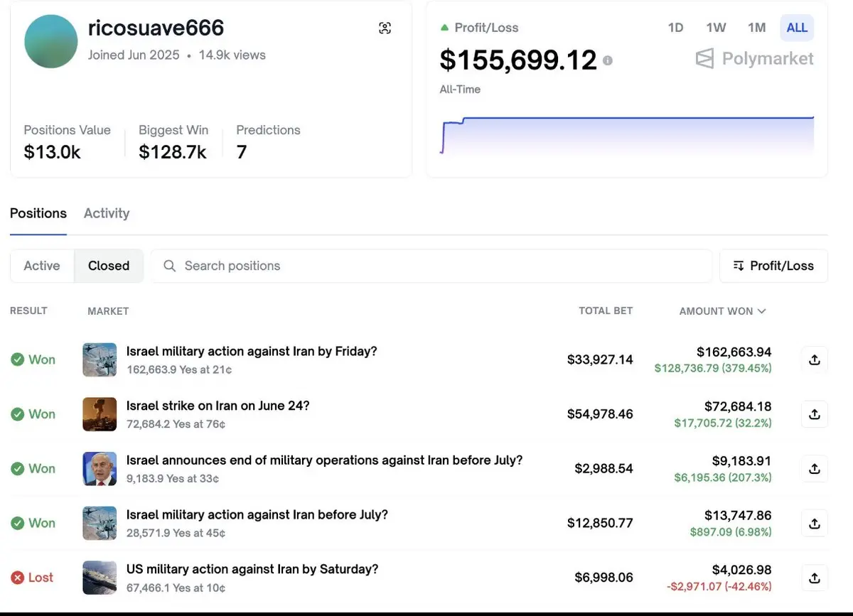Screen dimensions: 853x616
Task: Click the info icon beside $155,699.12
Action: point(608,60)
